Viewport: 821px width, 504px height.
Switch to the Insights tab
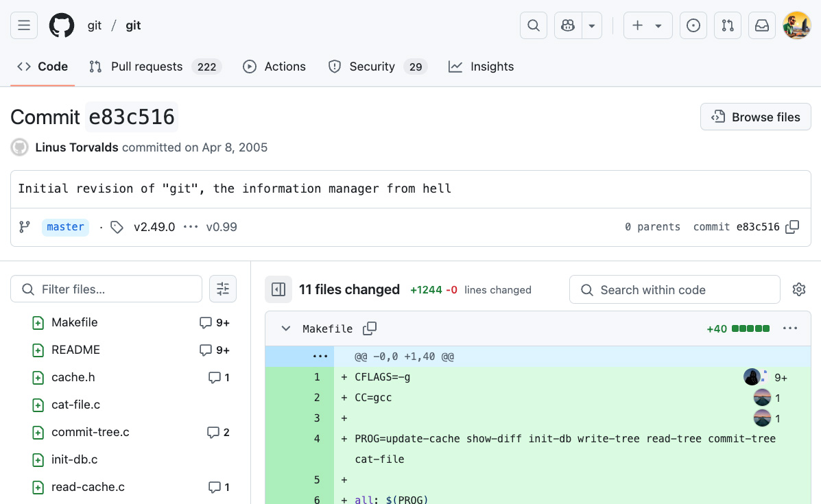[481, 67]
